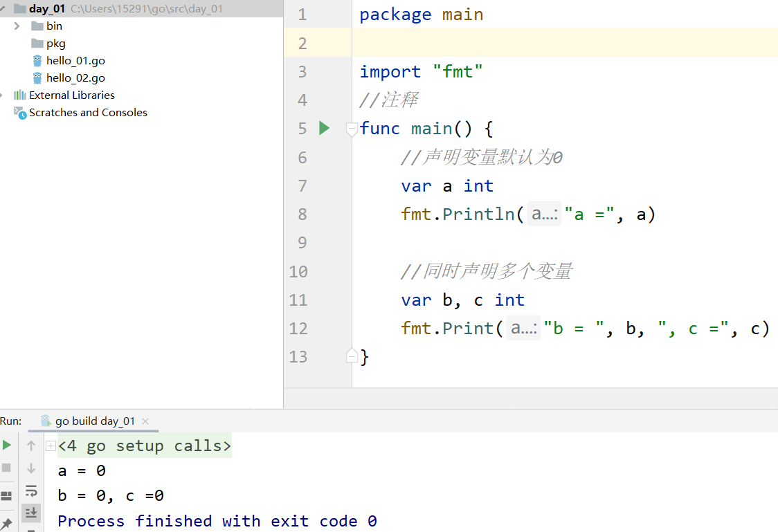Viewport: 778px width, 532px height.
Task: Close the go build day_01 tab
Action: [145, 421]
